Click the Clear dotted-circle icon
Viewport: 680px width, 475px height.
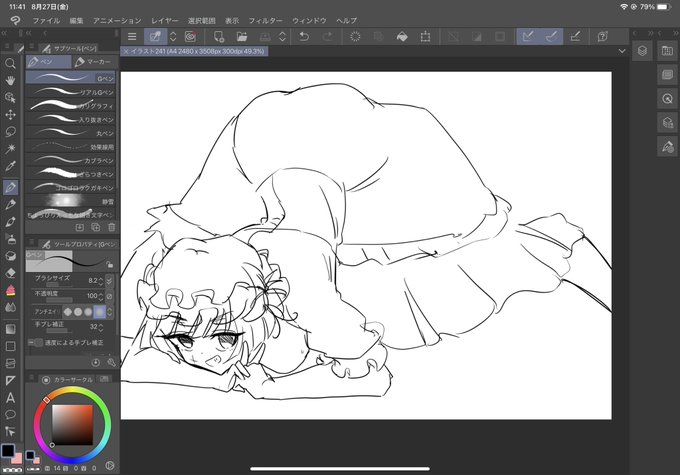tap(355, 37)
